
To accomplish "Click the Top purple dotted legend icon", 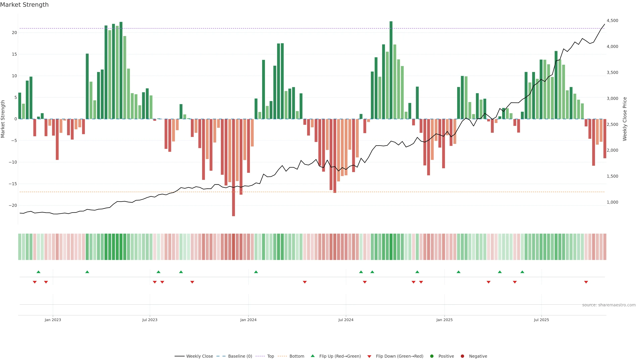I will tap(260, 356).
